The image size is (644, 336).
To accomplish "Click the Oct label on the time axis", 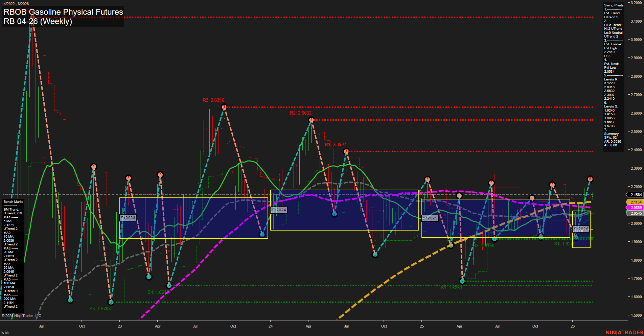I will (82, 326).
